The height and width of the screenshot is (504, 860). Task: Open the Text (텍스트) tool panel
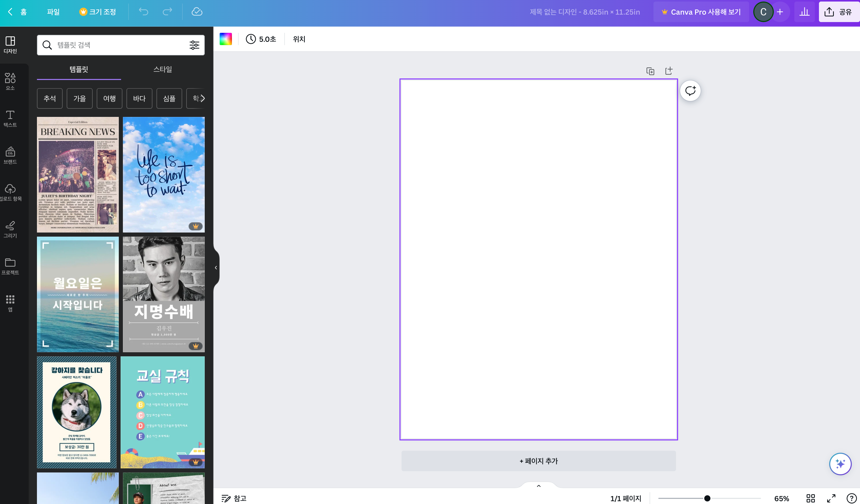click(10, 118)
